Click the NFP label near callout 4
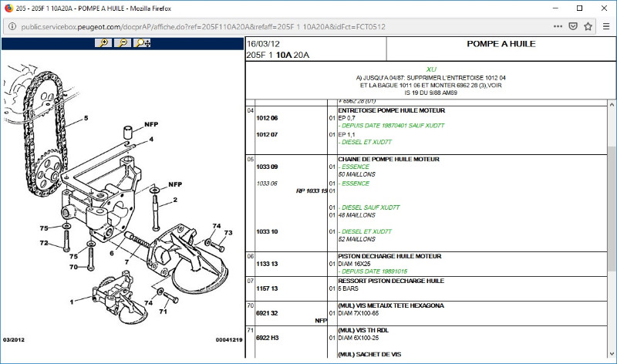Screen dimensions: 617x364 [151, 124]
